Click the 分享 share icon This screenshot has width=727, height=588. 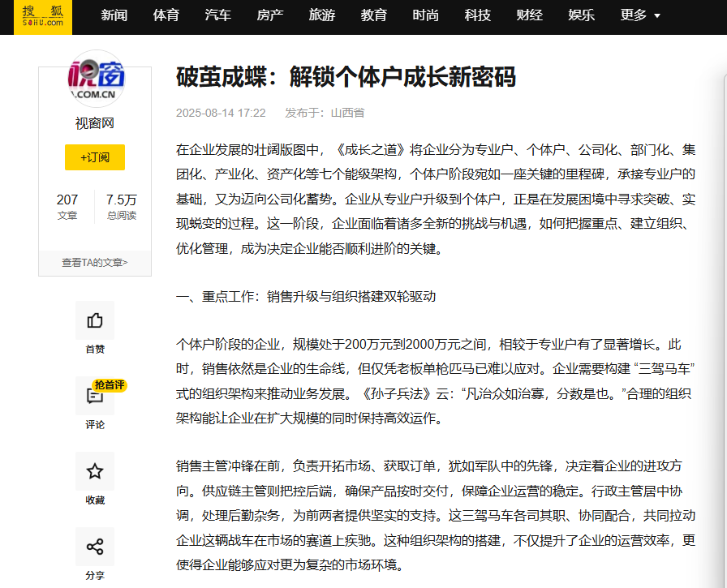point(95,547)
